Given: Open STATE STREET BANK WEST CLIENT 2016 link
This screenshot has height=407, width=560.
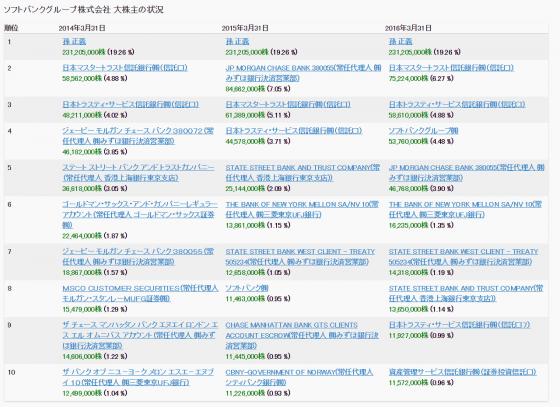Looking at the screenshot, I should click(463, 257).
